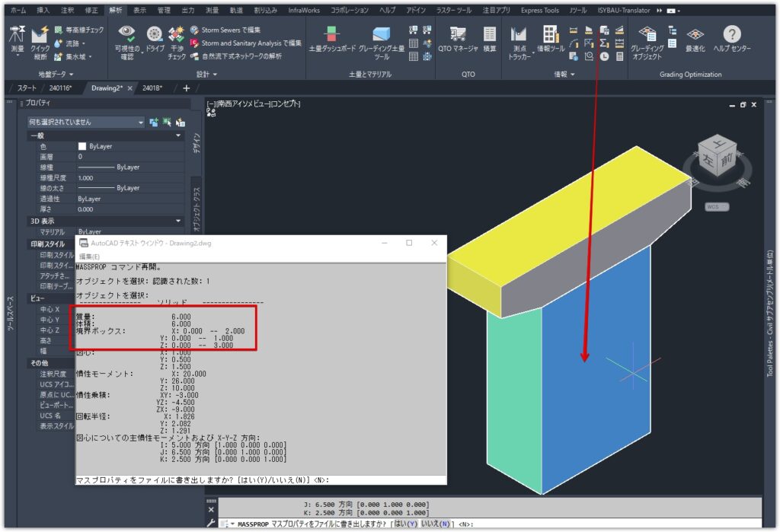This screenshot has height=532, width=780.
Task: Click Storm and Sanitary Analysis で編集
Action: pyautogui.click(x=246, y=43)
